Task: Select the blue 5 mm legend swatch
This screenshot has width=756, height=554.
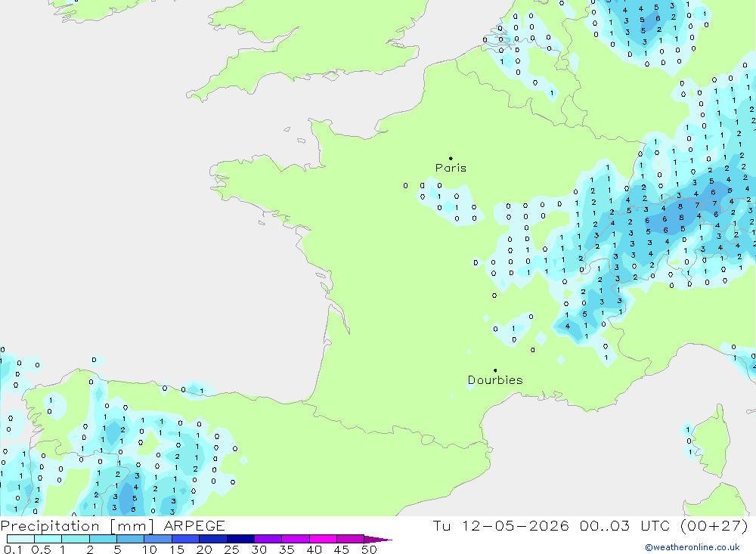Action: (x=130, y=539)
